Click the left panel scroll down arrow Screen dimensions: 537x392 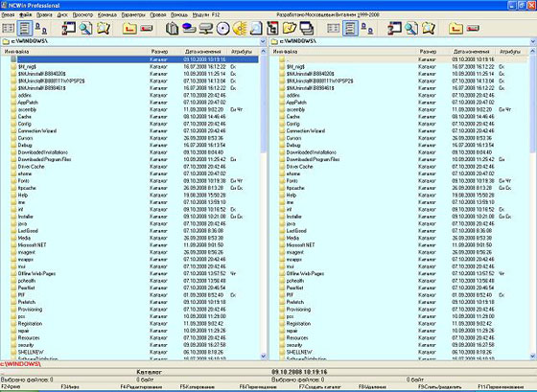pos(264,356)
